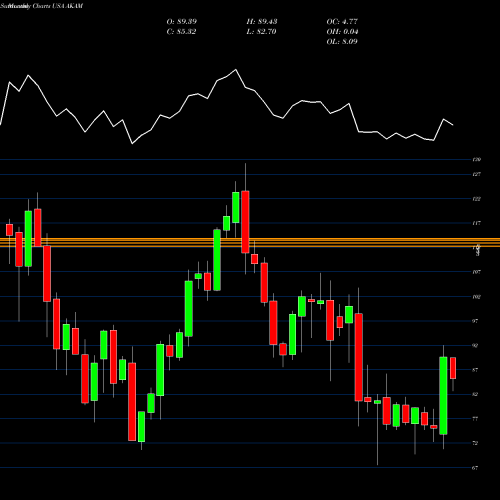This screenshot has height=500, width=500.
Task: Click the 102 price axis label
Action: (477, 297)
